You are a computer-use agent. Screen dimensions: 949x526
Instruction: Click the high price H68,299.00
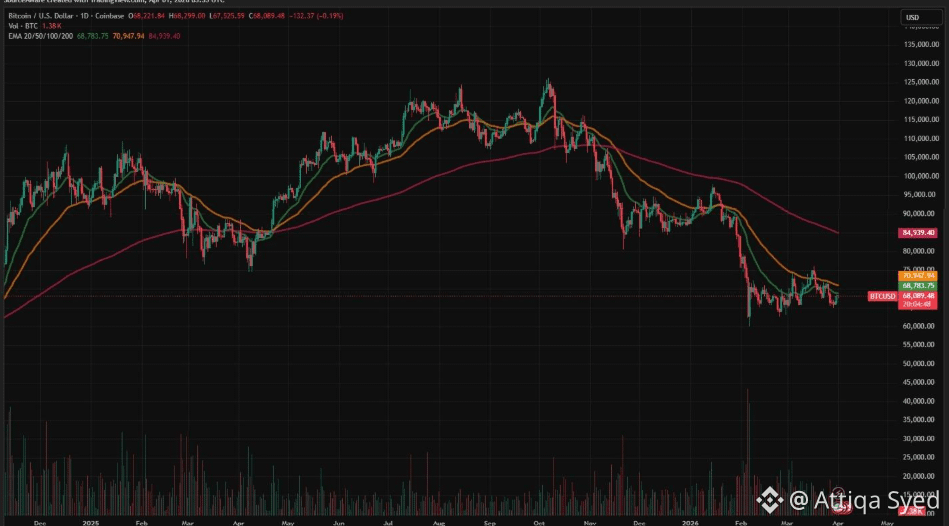tap(186, 16)
